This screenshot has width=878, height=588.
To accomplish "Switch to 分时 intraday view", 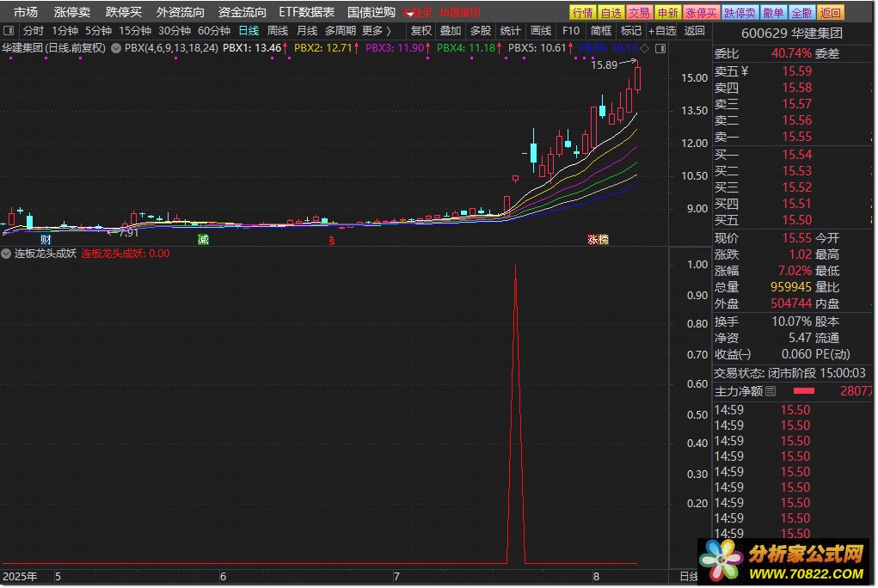I will pyautogui.click(x=33, y=31).
